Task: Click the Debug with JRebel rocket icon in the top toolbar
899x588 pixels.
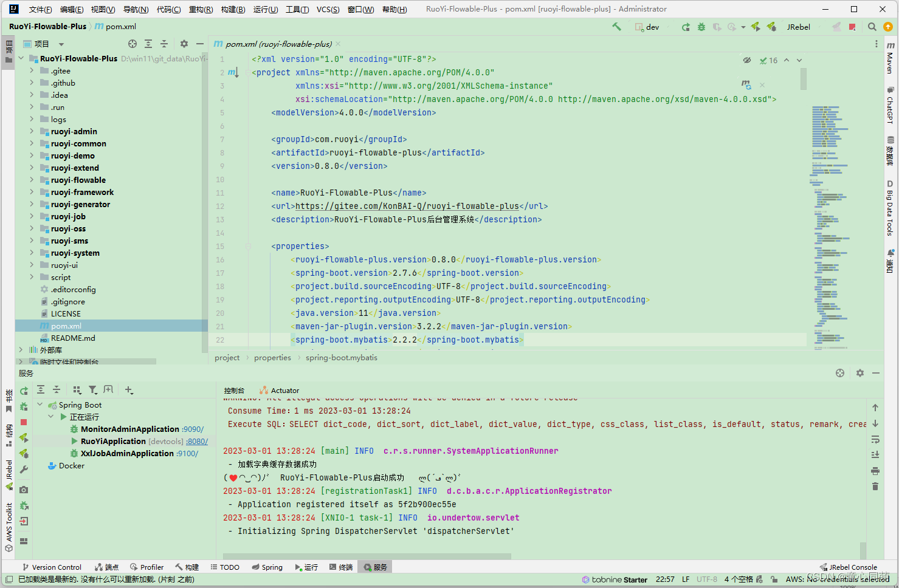Action: (x=771, y=27)
